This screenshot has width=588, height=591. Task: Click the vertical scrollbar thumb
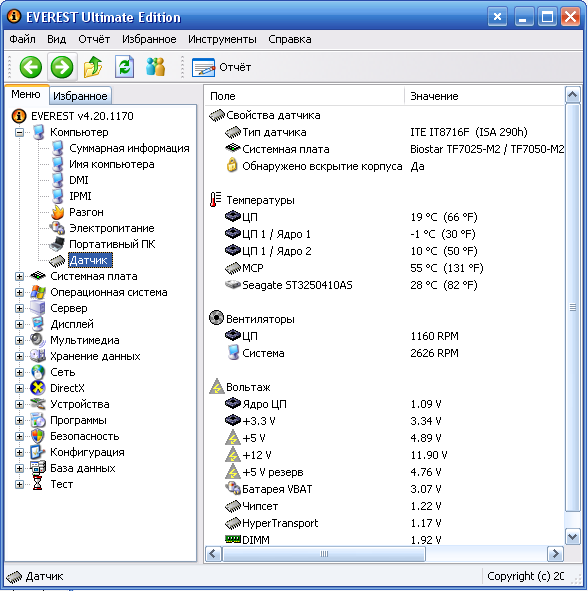pyautogui.click(x=573, y=308)
